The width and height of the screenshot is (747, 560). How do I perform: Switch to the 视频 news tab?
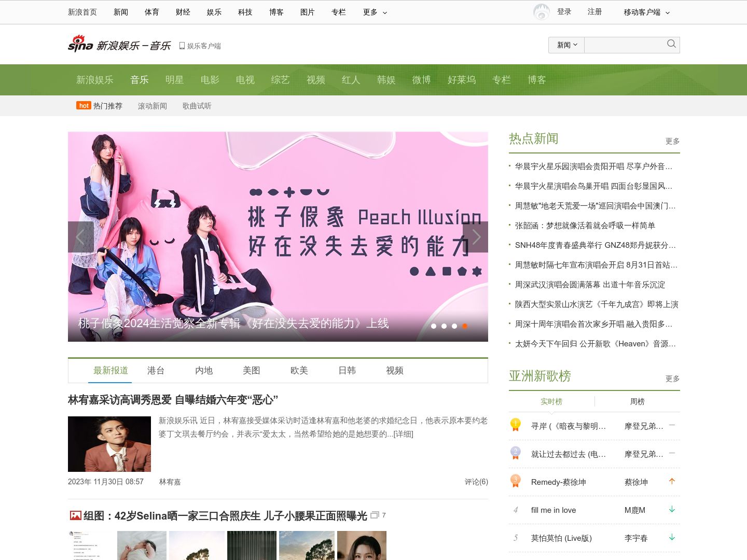click(395, 370)
